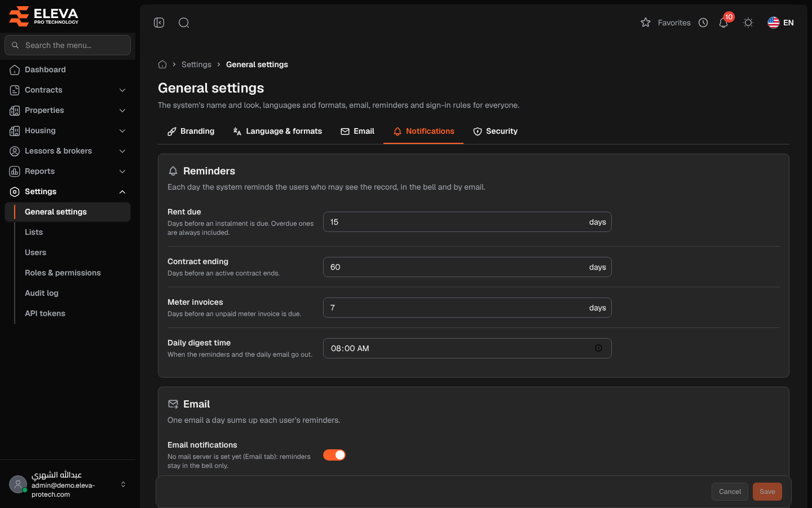Switch to the Branding tab
The height and width of the screenshot is (508, 812).
(x=191, y=132)
